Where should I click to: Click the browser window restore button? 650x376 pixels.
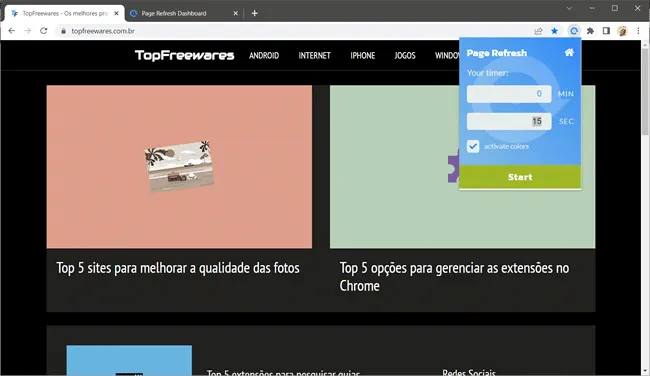coord(615,8)
